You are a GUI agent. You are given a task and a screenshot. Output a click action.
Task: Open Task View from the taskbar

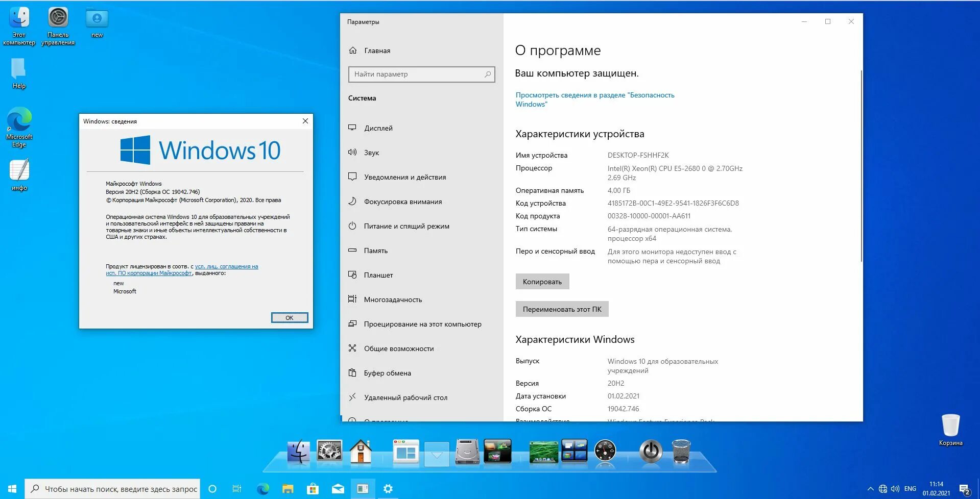(237, 489)
